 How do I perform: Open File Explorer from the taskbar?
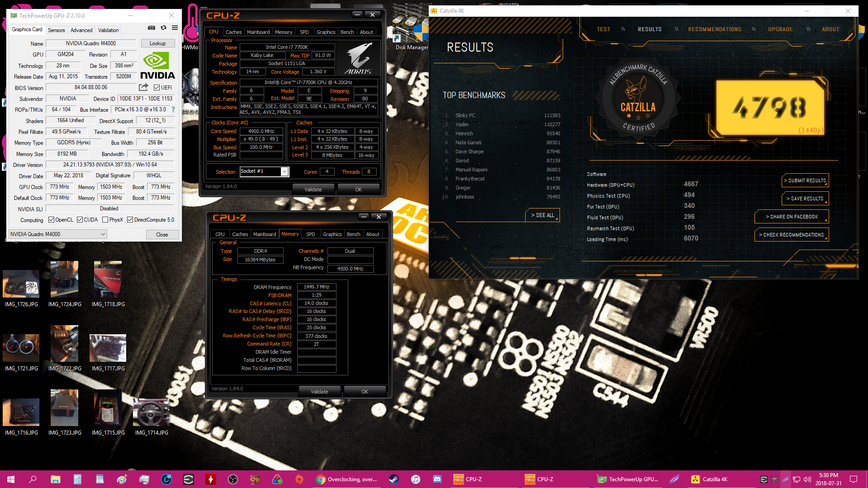click(55, 479)
